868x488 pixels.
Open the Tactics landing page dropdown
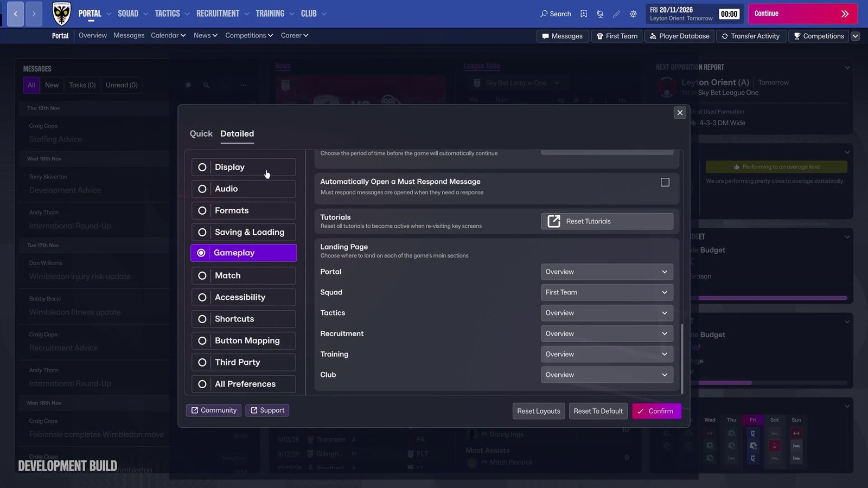[x=607, y=313]
